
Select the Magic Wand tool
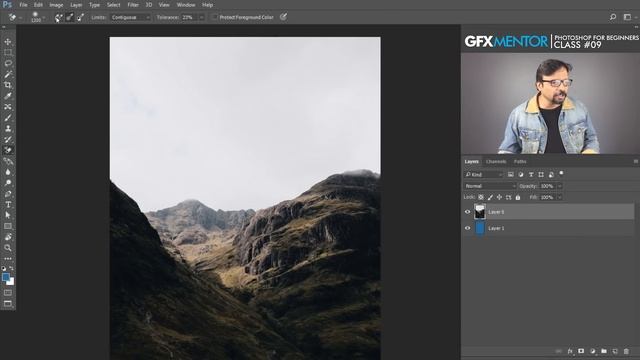click(8, 74)
